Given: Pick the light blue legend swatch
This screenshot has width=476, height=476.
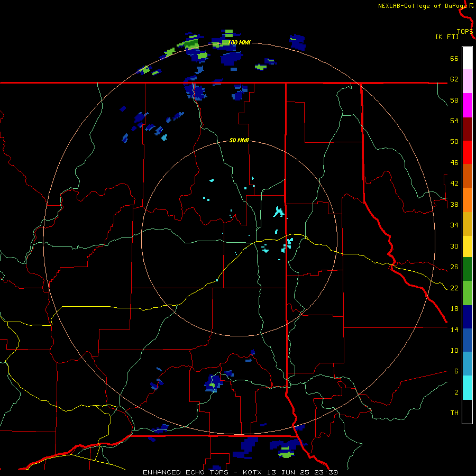Looking at the screenshot, I should tap(467, 364).
